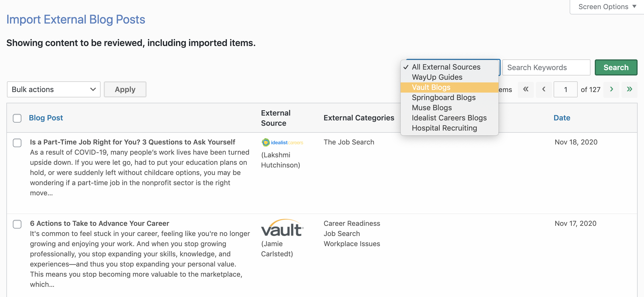
Task: Click the green Search button
Action: (x=616, y=67)
